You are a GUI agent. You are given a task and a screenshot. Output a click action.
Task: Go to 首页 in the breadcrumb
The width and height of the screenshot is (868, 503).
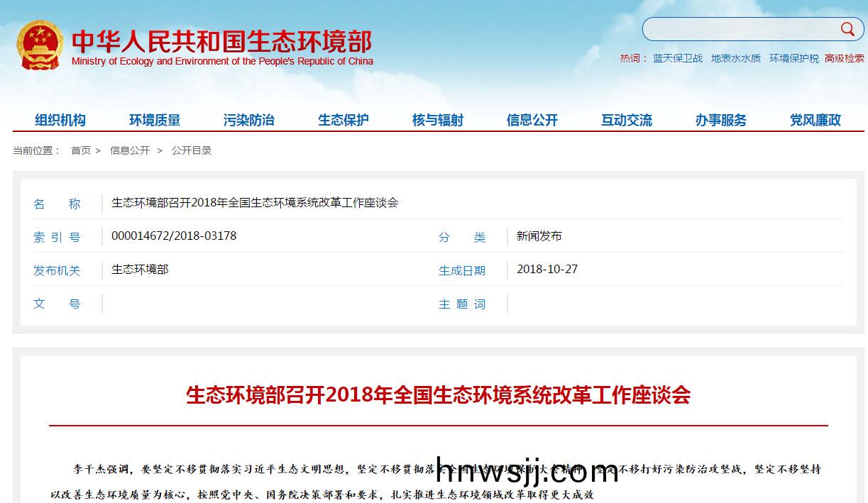[81, 150]
